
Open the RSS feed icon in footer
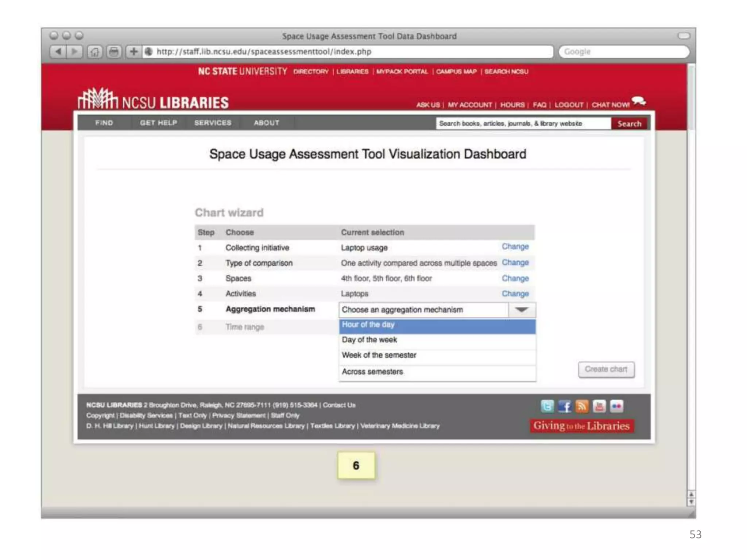[x=582, y=406]
